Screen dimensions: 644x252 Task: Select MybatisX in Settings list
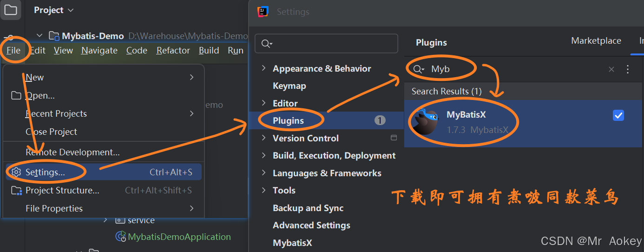292,243
